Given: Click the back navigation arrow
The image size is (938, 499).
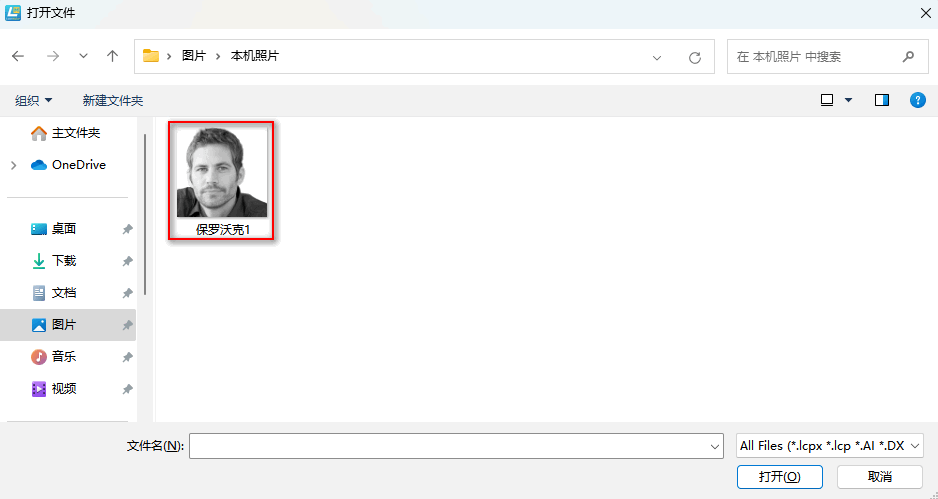Looking at the screenshot, I should coord(18,57).
